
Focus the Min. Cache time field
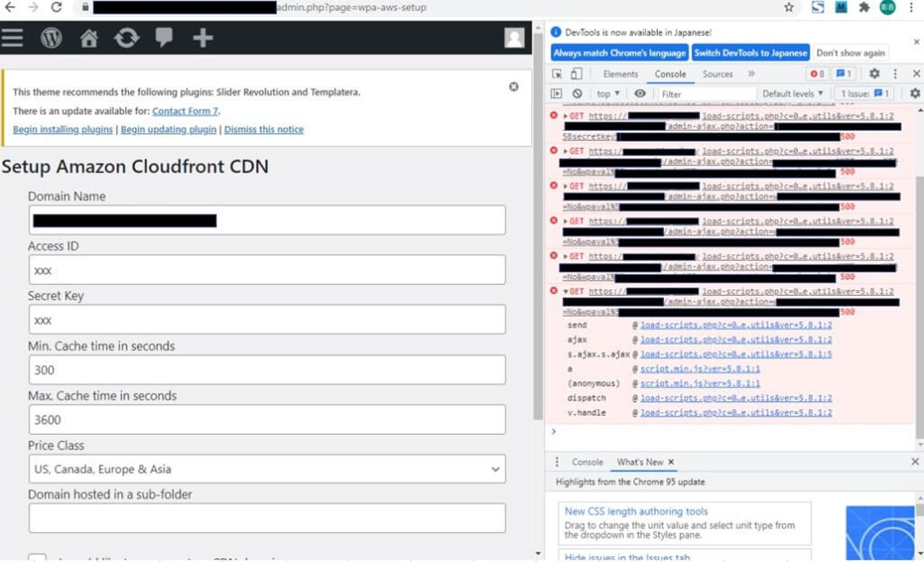[267, 370]
